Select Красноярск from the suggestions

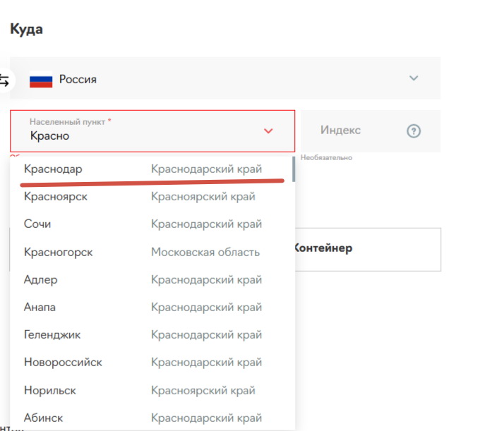tap(56, 197)
